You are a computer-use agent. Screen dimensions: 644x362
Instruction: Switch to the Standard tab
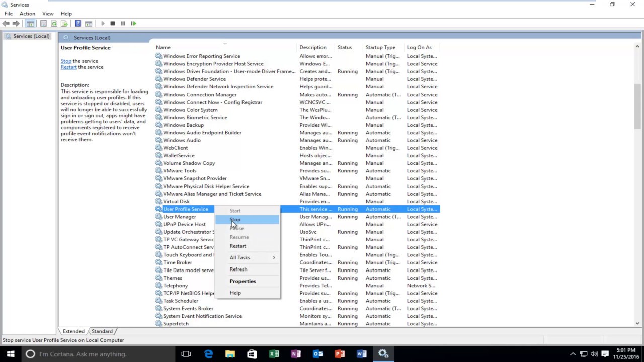(x=102, y=331)
